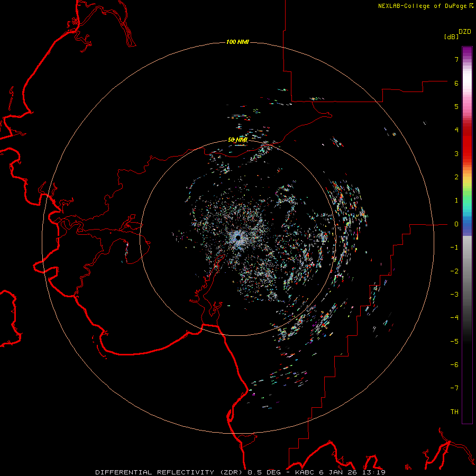Click the KABC station identifier
This screenshot has height=476, width=476.
pyautogui.click(x=305, y=472)
